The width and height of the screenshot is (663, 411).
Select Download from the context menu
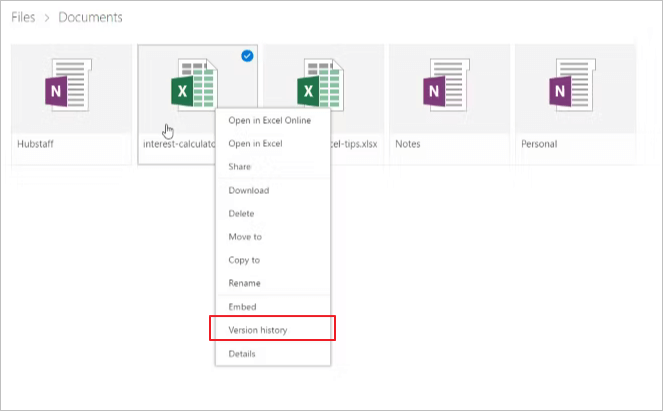coord(249,190)
